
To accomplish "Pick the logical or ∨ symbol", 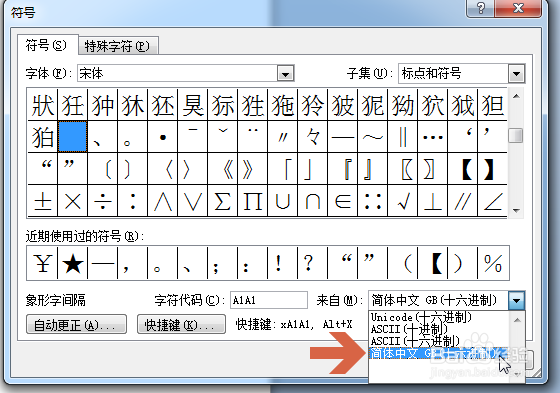I will tap(192, 201).
